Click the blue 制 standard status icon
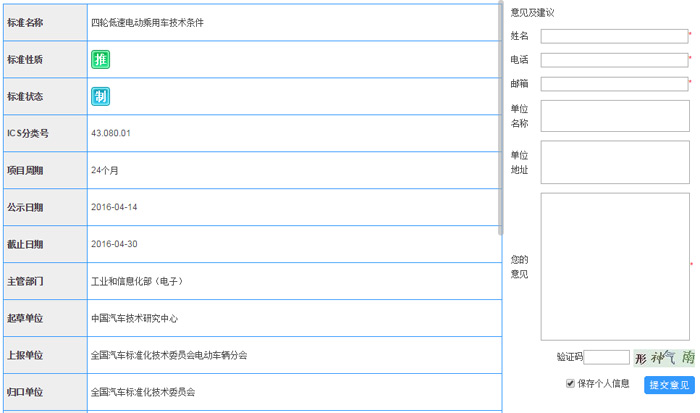This screenshot has height=413, width=700. [x=100, y=96]
